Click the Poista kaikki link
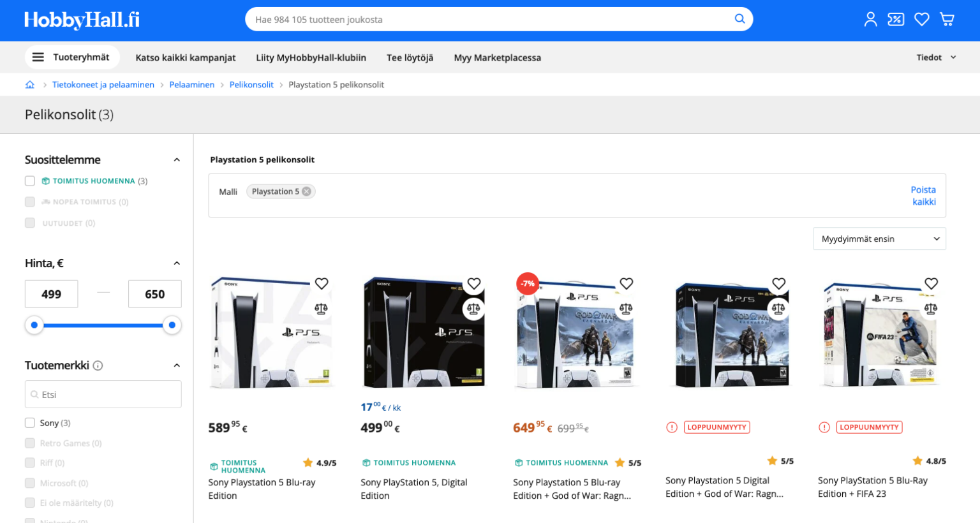This screenshot has height=523, width=980. click(923, 196)
